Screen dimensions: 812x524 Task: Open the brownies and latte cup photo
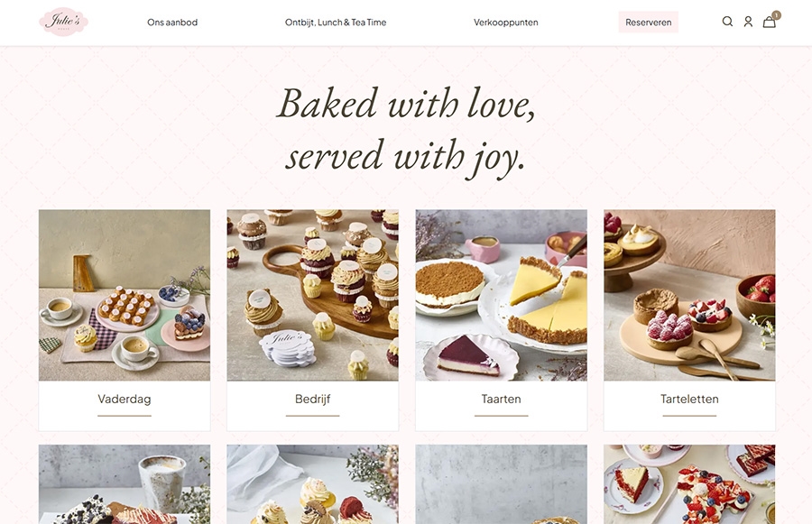click(x=125, y=484)
